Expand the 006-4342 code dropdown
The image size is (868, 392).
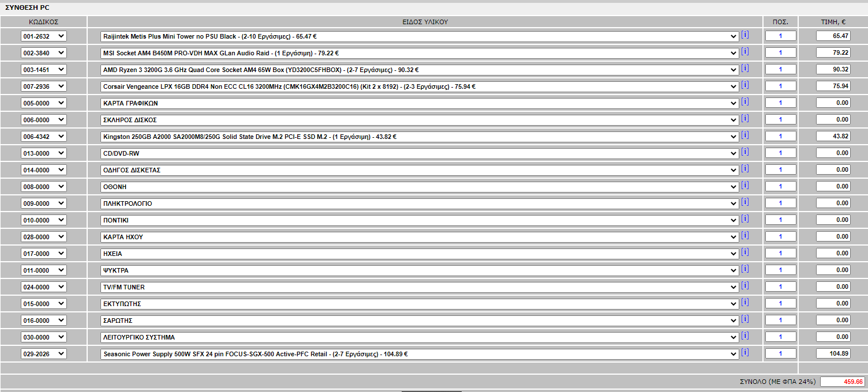[44, 137]
